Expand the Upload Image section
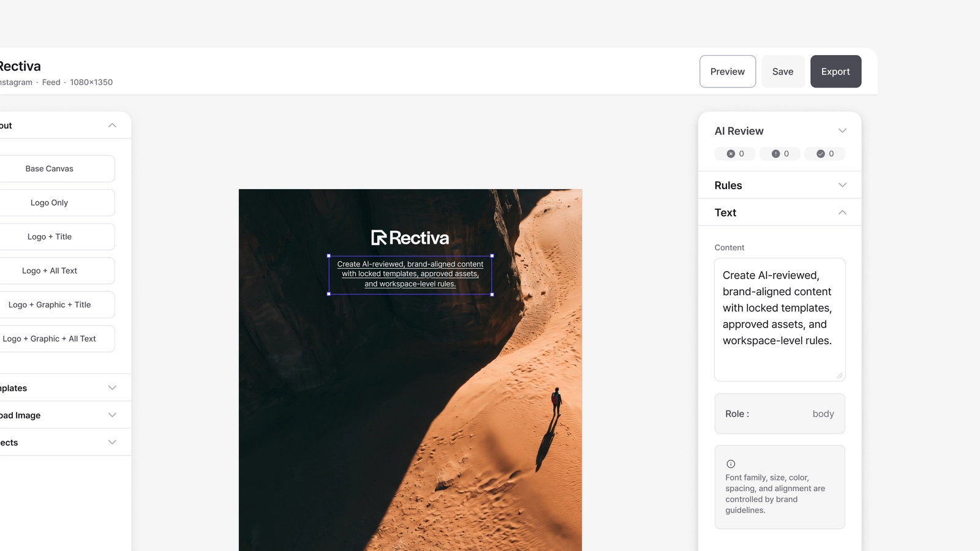Screen dimensions: 980x551 (112, 415)
